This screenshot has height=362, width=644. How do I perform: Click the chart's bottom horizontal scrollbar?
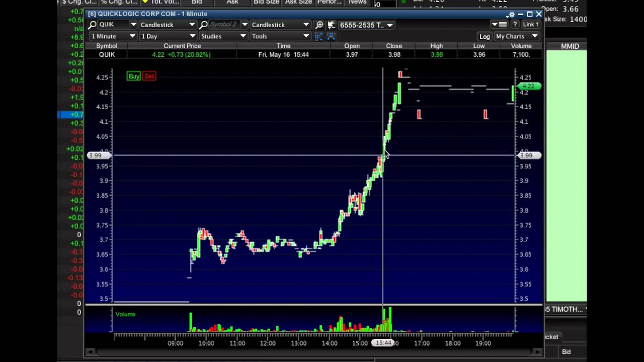314,352
